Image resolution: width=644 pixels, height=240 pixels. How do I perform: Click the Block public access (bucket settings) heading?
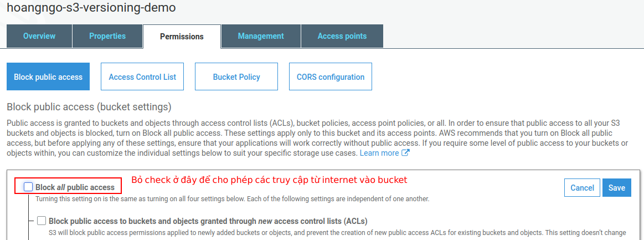89,106
